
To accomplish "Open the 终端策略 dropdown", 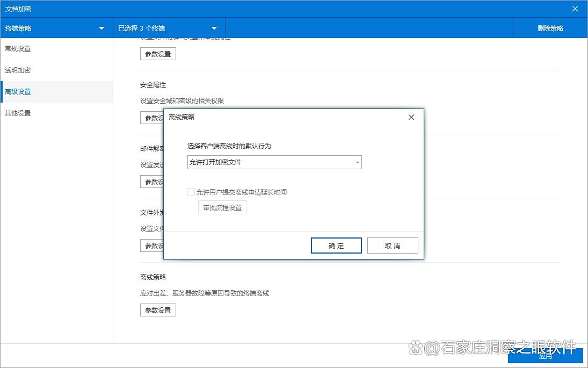I will pyautogui.click(x=56, y=28).
